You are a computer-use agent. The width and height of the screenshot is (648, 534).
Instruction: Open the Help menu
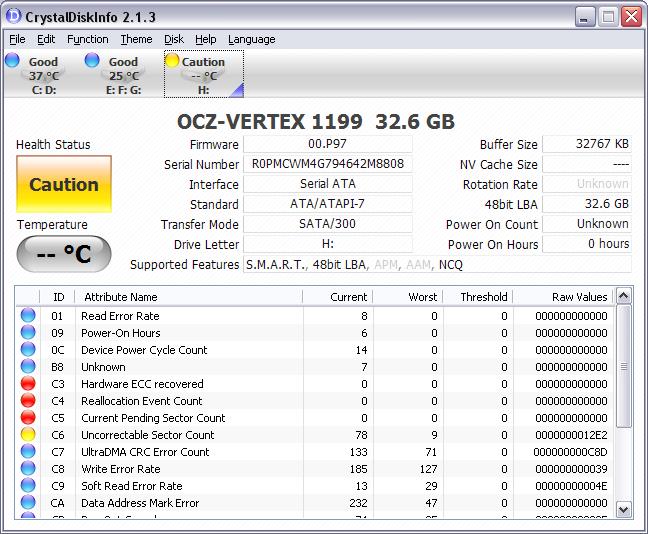[x=206, y=39]
